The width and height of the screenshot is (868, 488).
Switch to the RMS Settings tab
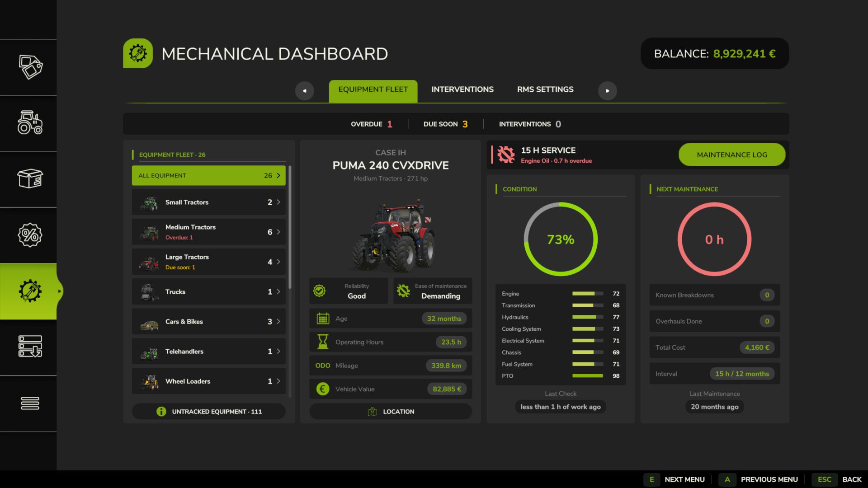point(545,89)
